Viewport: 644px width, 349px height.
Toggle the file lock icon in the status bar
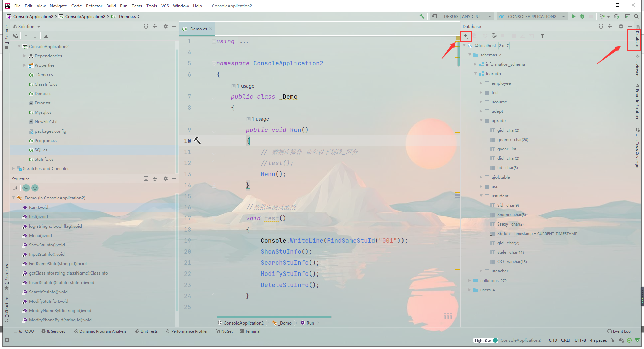point(612,340)
